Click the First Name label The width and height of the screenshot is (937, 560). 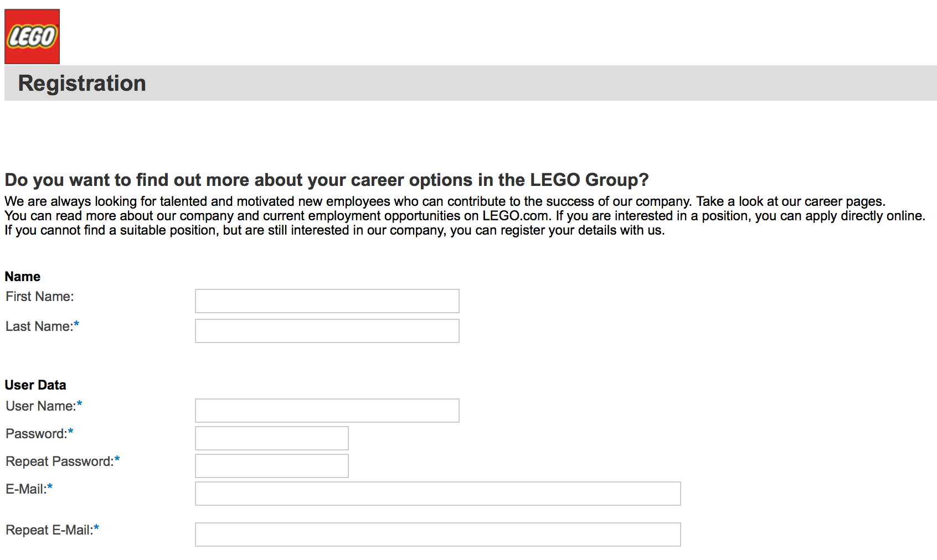coord(39,297)
